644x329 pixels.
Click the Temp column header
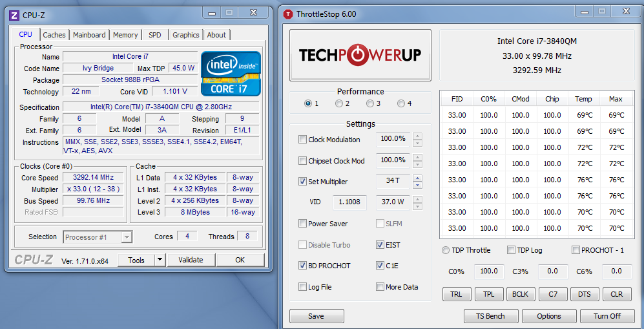pos(584,99)
